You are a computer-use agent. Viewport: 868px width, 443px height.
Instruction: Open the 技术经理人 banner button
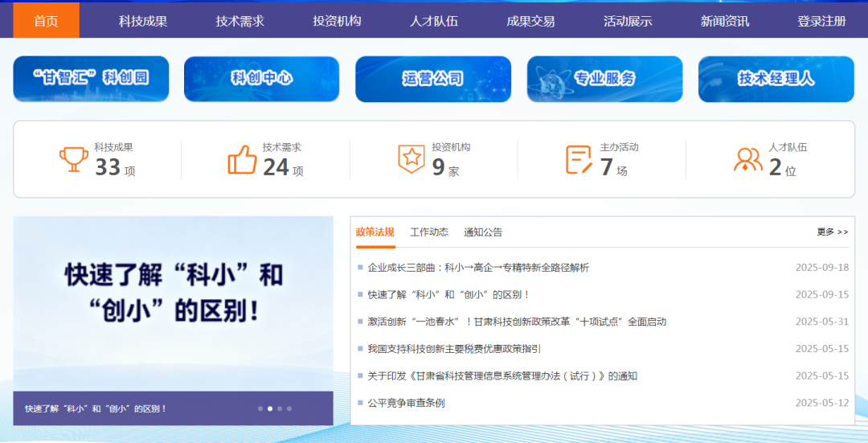click(776, 79)
